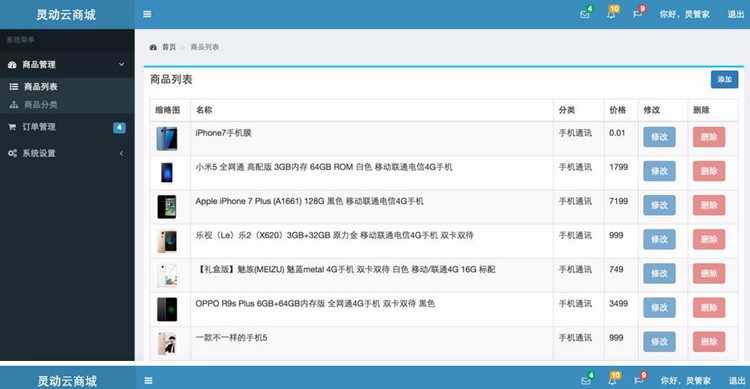This screenshot has height=389, width=750.
Task: Click 修改 for Apple iPhone 7 Plus
Action: coord(659,205)
